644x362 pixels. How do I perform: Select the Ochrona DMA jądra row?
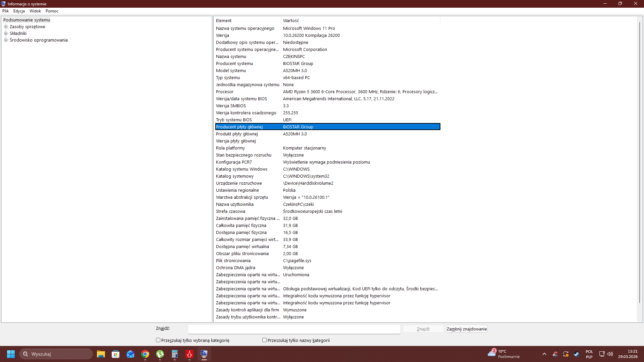coord(328,268)
